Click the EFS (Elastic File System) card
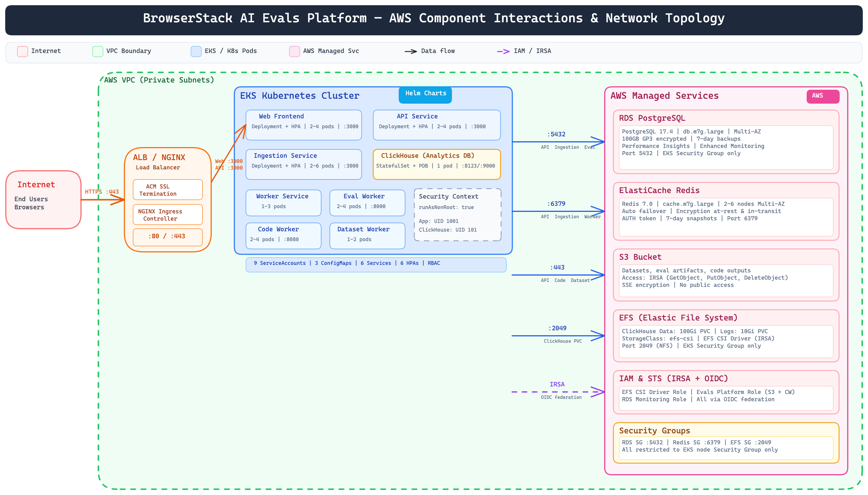 tap(726, 335)
